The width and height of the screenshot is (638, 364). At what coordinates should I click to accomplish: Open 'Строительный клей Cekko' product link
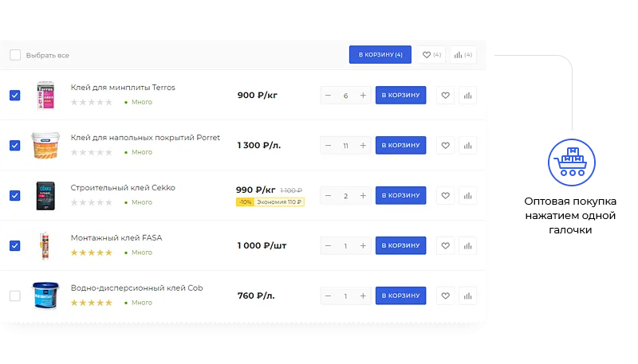pos(123,187)
